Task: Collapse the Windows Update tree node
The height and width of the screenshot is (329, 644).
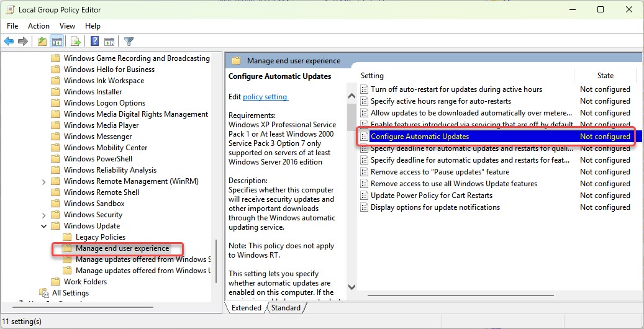Action: click(44, 226)
